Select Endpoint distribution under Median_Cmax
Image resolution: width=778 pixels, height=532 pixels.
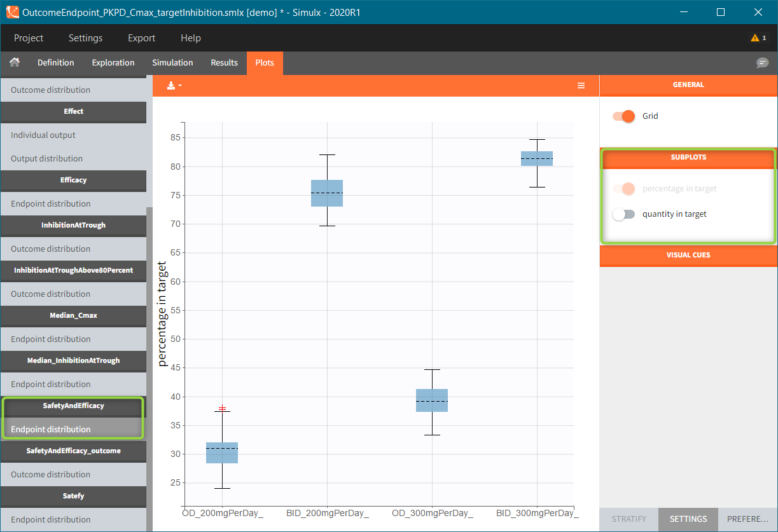click(x=51, y=339)
